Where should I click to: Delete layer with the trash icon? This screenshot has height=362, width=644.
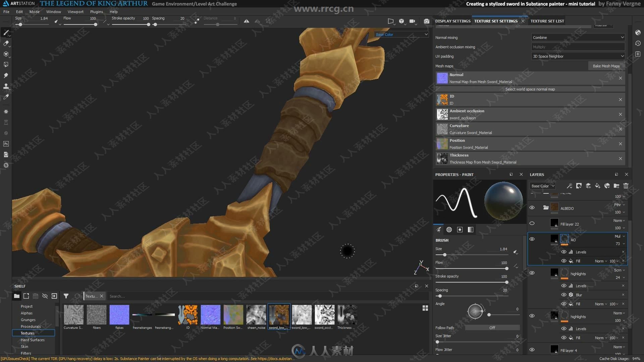[626, 186]
